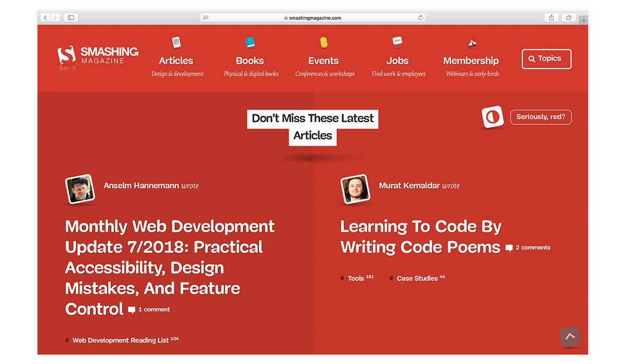Open the Topics search button
The height and width of the screenshot is (364, 624).
[x=546, y=59]
